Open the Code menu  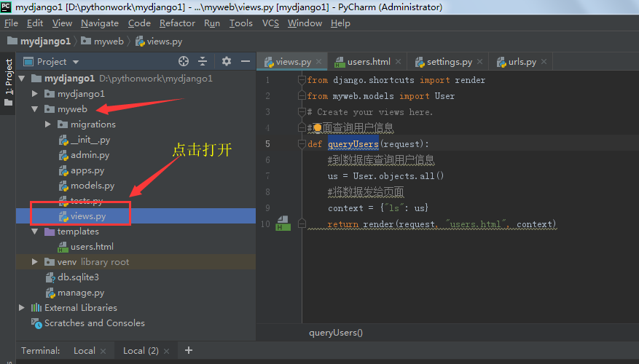[139, 23]
